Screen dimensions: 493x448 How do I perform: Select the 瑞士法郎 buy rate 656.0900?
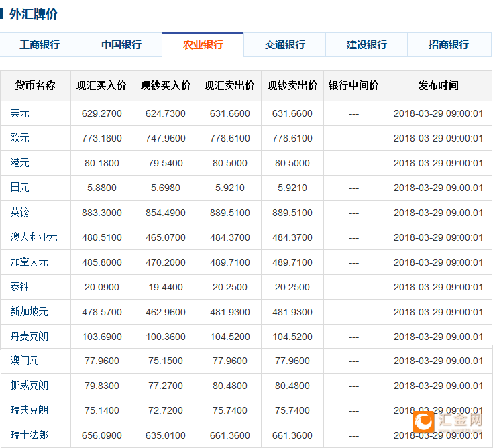tap(101, 435)
